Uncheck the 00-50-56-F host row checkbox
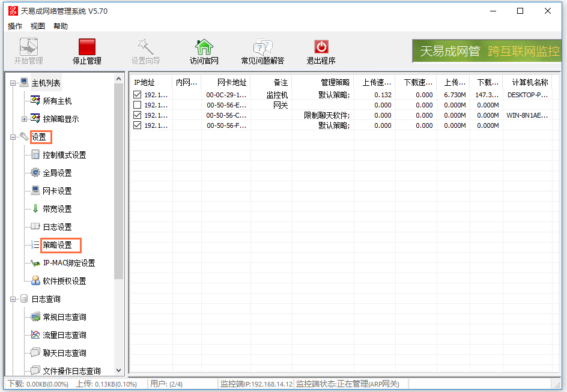The image size is (567, 392). [137, 125]
